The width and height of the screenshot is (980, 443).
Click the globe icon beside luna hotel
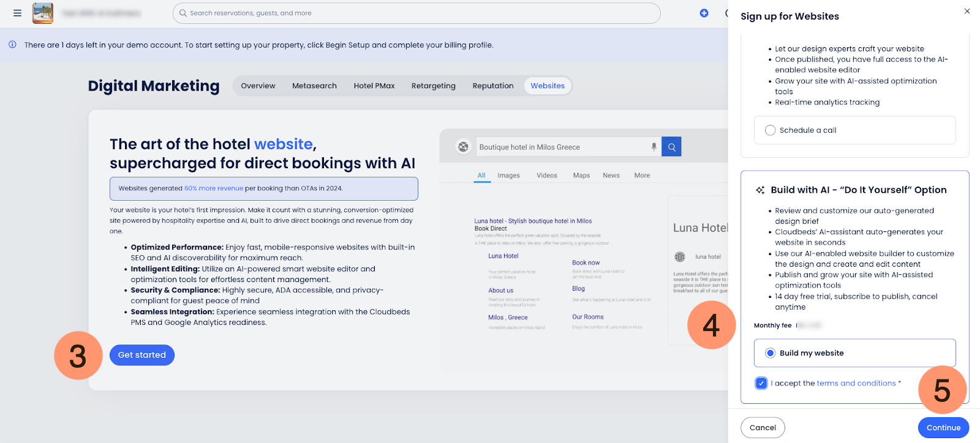680,257
